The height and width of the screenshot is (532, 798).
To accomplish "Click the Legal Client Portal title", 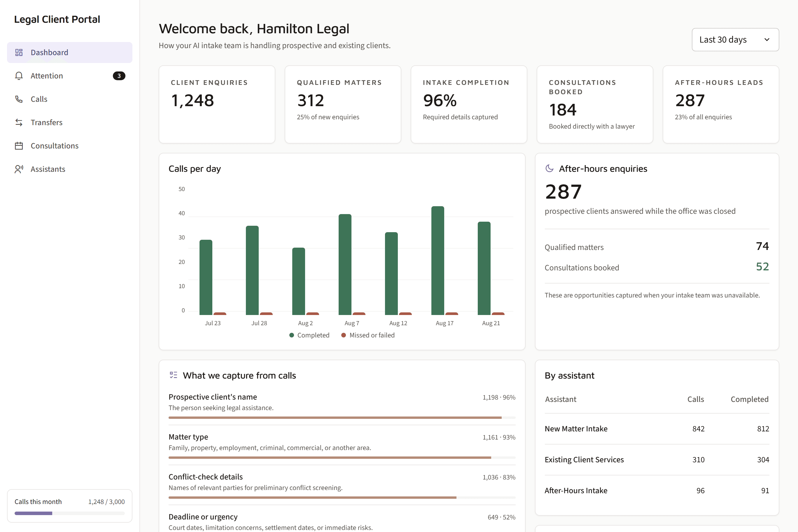I will [57, 19].
